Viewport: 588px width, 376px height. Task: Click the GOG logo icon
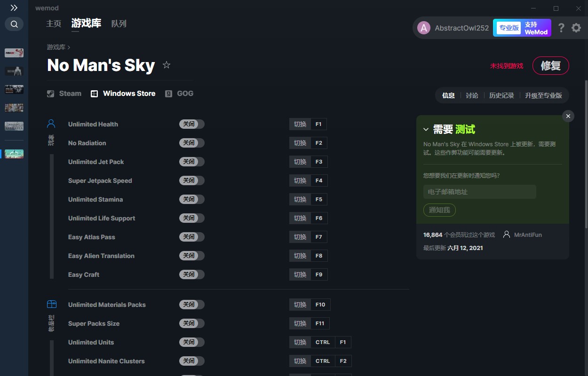169,94
